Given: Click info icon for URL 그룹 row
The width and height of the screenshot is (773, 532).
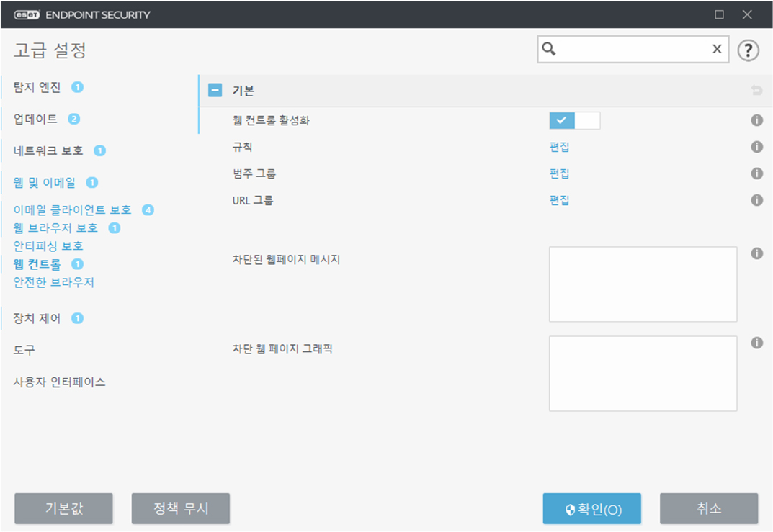Looking at the screenshot, I should [x=756, y=200].
